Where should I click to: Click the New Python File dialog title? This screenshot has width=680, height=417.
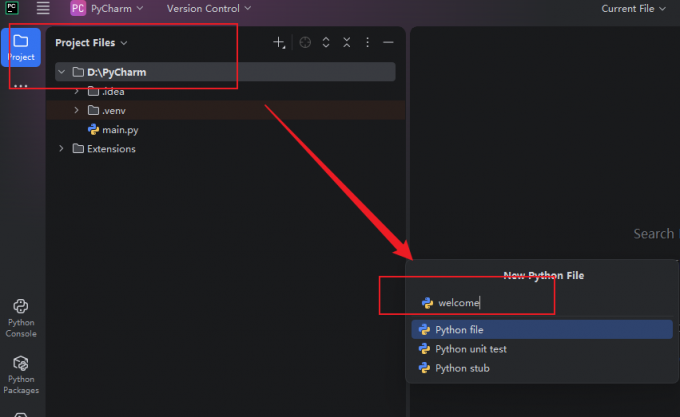[x=543, y=276]
